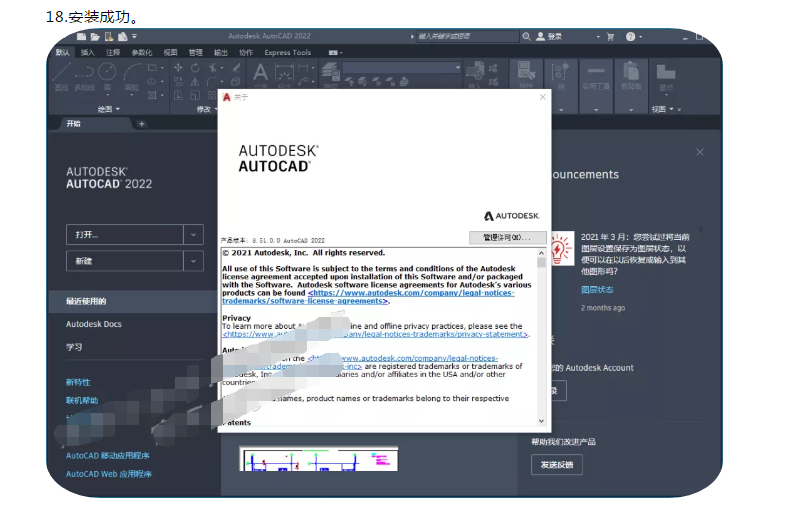
Task: Open the 注释 Annotate ribbon tab
Action: 113,52
